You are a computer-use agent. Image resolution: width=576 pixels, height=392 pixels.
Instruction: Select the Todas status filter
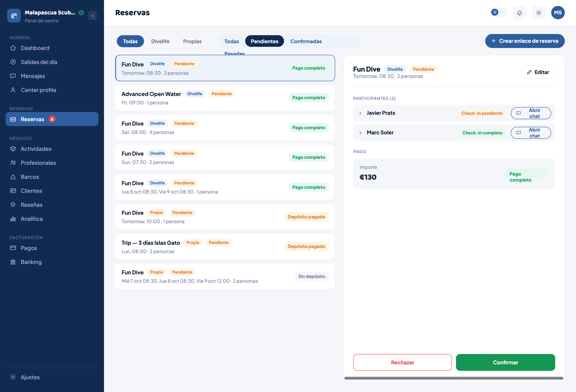[231, 41]
